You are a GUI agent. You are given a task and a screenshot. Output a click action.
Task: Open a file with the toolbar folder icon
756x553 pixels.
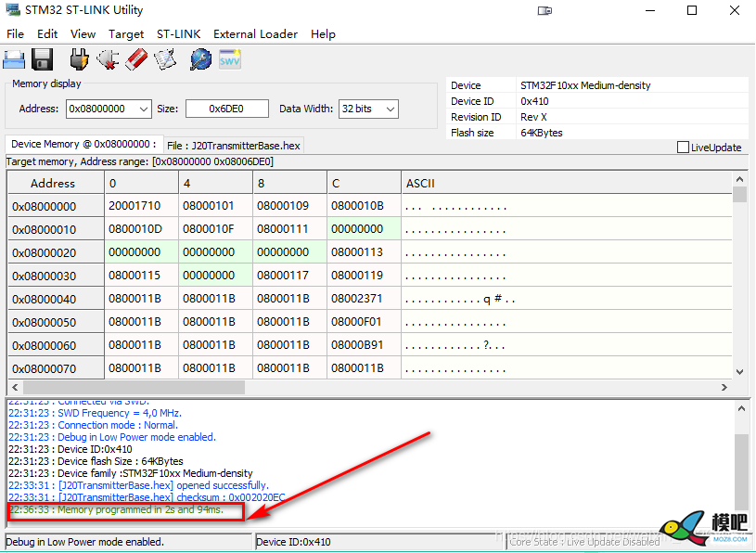(14, 59)
